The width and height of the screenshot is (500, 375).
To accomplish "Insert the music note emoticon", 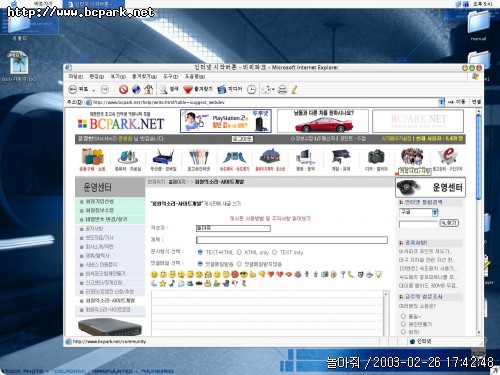I will point(172,283).
